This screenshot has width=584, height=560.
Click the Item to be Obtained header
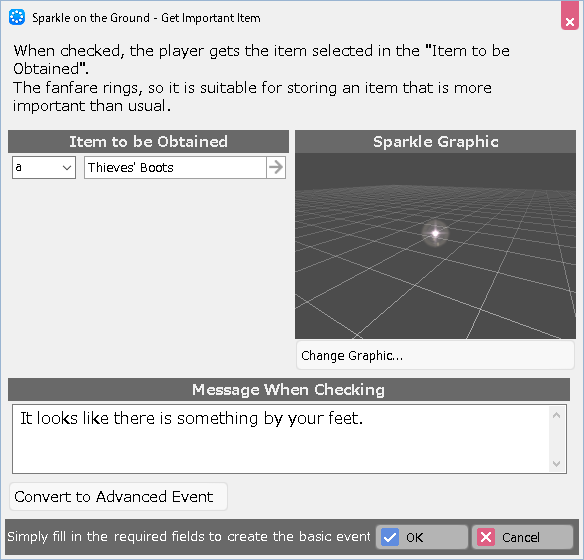(148, 141)
